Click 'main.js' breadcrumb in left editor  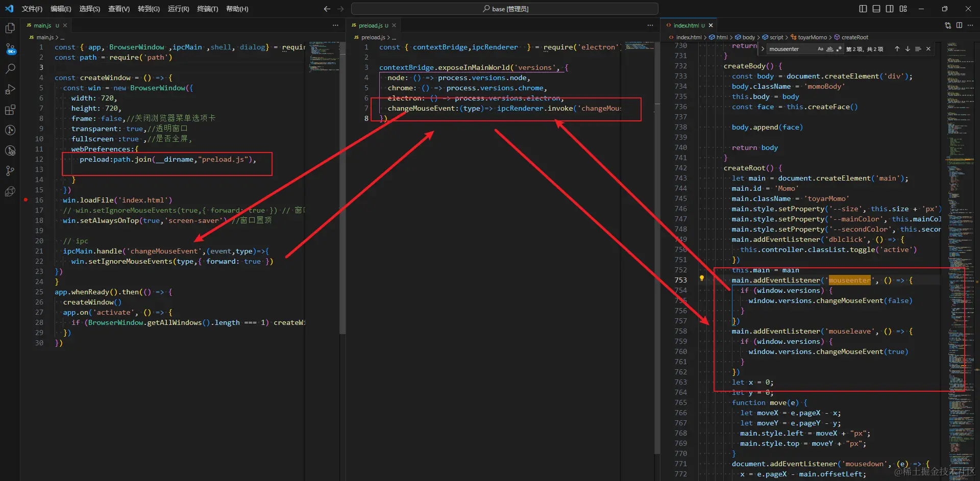(45, 37)
